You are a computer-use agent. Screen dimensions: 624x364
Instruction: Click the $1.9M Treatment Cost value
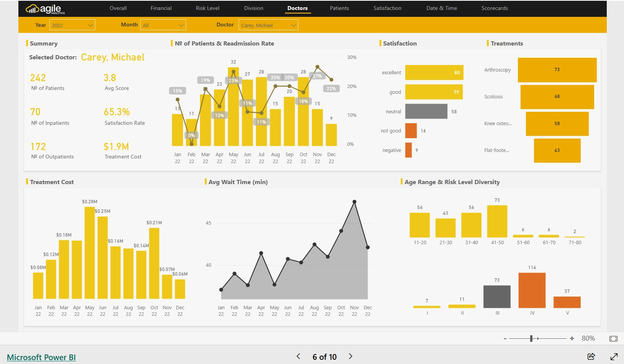(116, 147)
